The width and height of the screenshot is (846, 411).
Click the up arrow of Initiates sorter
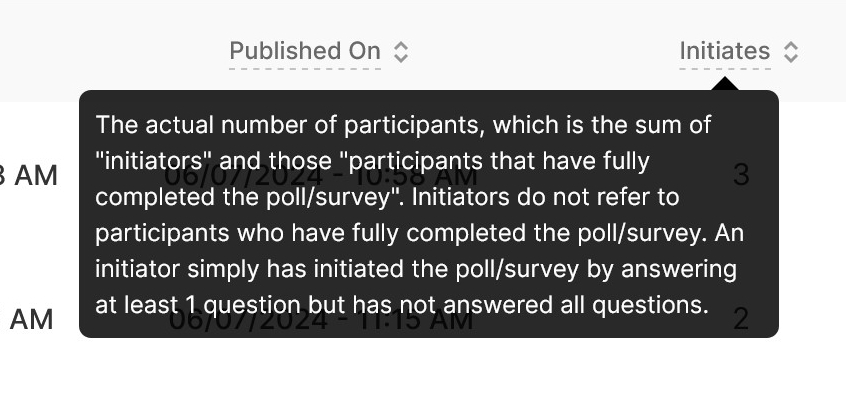[x=791, y=45]
